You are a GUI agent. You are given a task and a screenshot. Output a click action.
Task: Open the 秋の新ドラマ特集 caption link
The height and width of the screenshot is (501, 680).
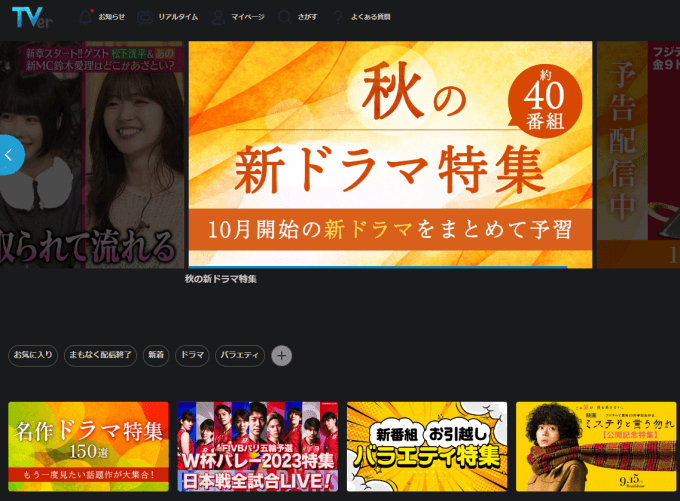(221, 279)
